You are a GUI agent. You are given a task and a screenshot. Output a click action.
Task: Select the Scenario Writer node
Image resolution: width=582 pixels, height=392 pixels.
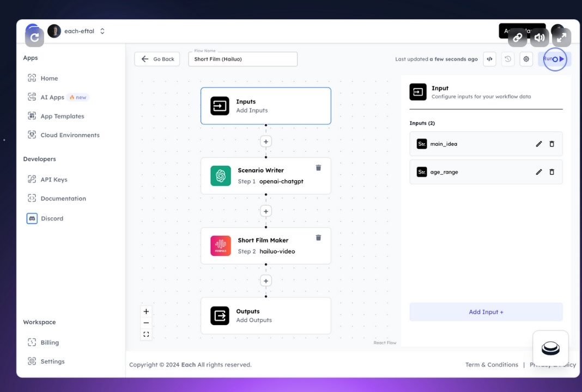coord(266,176)
